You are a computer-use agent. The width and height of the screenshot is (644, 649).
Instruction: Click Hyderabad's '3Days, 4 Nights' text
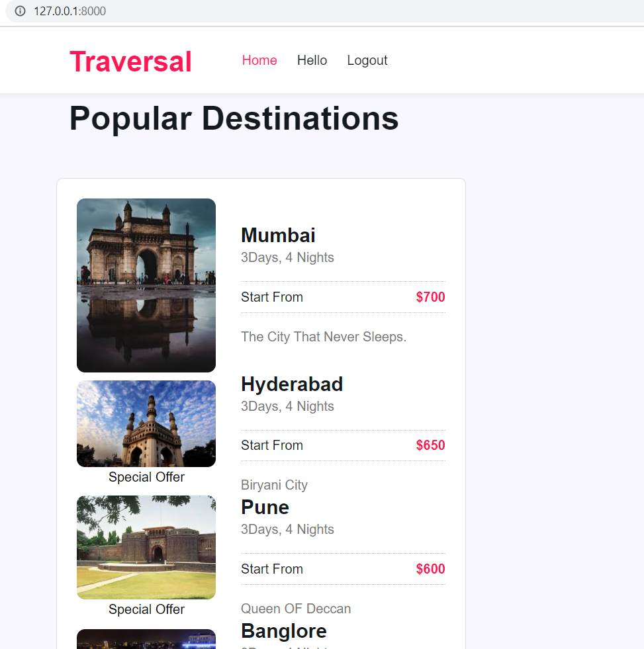pyautogui.click(x=287, y=406)
